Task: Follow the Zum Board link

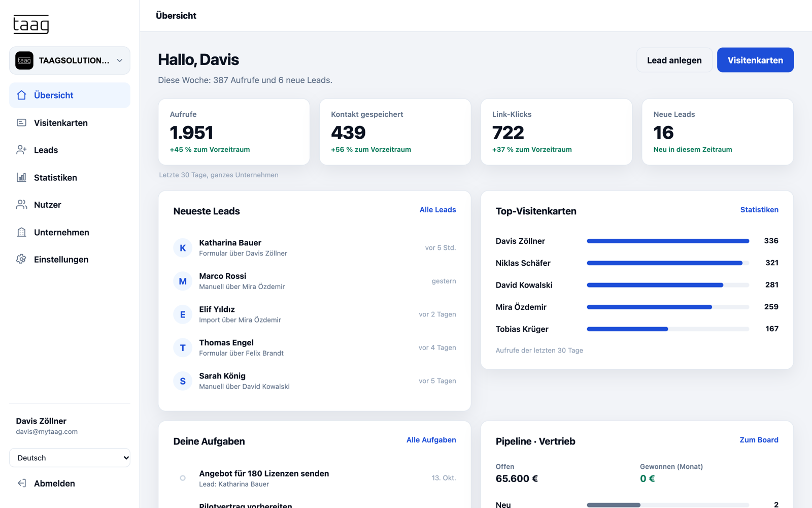Action: (759, 440)
